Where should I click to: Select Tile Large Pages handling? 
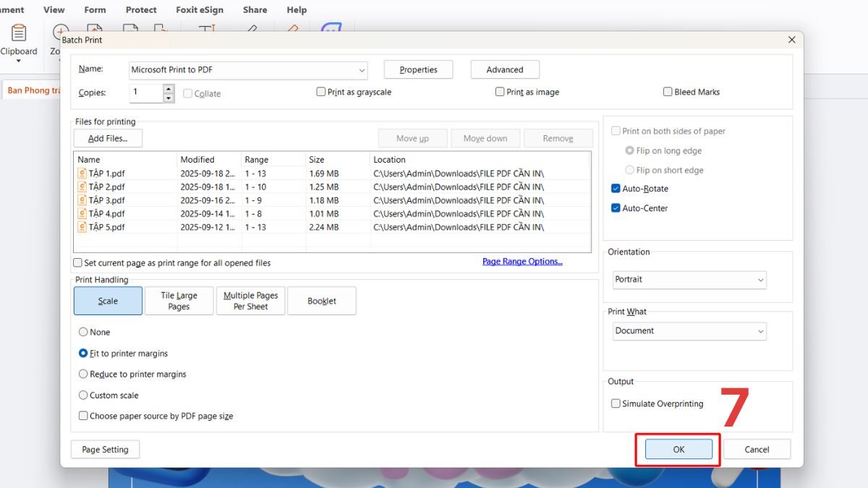179,301
